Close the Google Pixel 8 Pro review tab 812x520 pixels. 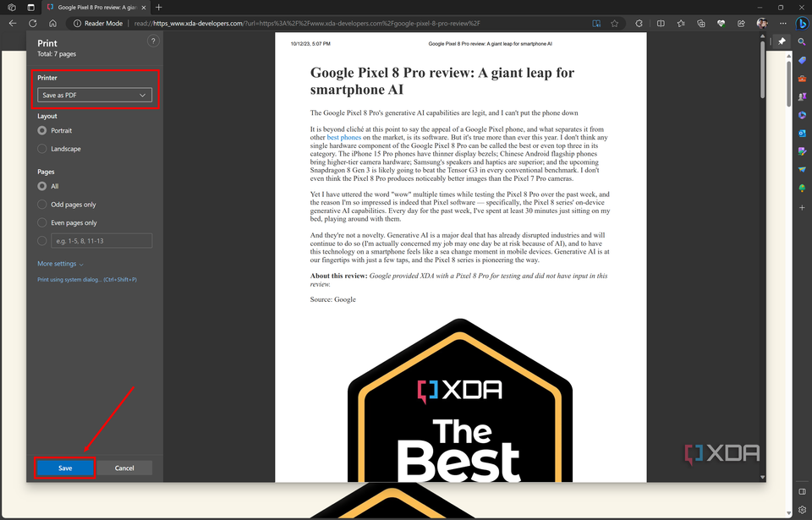(x=144, y=8)
